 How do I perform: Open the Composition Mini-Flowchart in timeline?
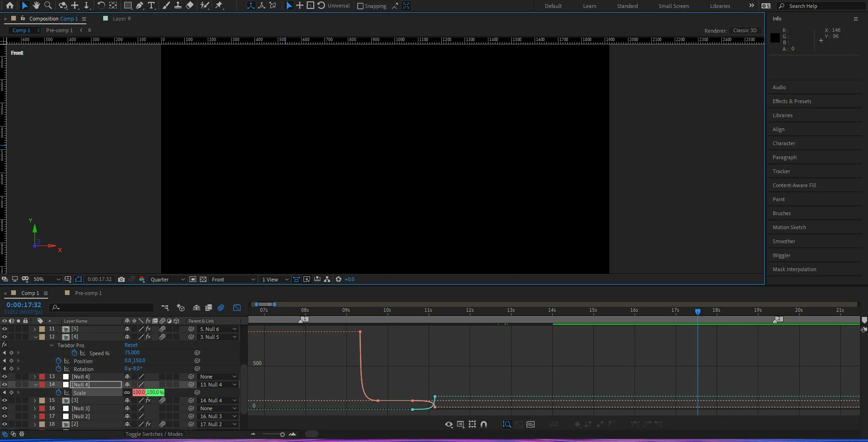165,308
